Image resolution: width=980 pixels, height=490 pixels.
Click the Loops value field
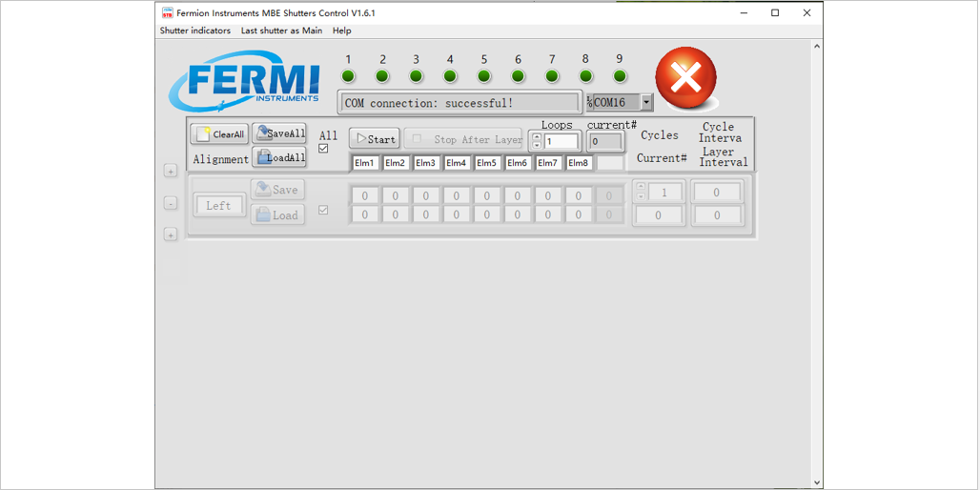click(x=561, y=142)
